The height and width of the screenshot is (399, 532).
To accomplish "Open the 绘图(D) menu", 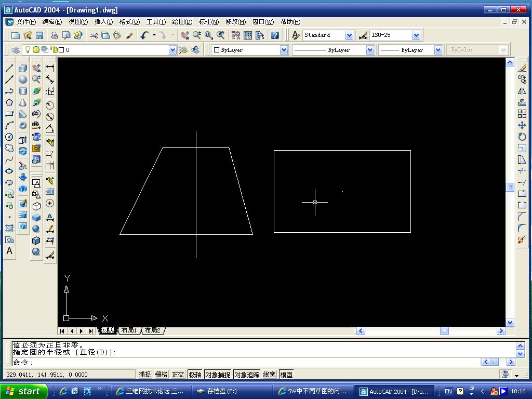I will 182,22.
